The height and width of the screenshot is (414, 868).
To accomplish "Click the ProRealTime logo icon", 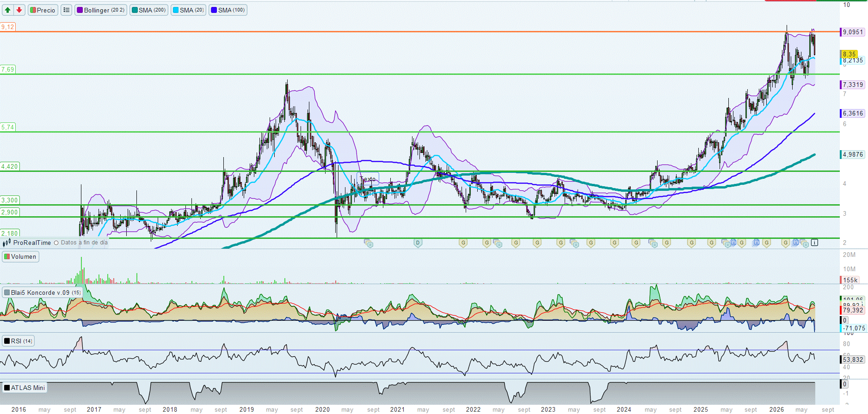I will tap(7, 243).
